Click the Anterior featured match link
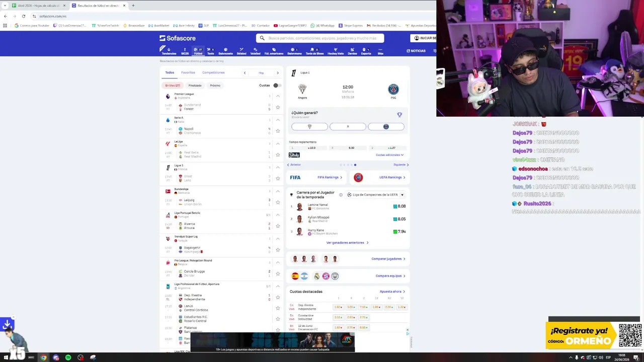Viewport: 644px width, 362px height. pos(294,164)
